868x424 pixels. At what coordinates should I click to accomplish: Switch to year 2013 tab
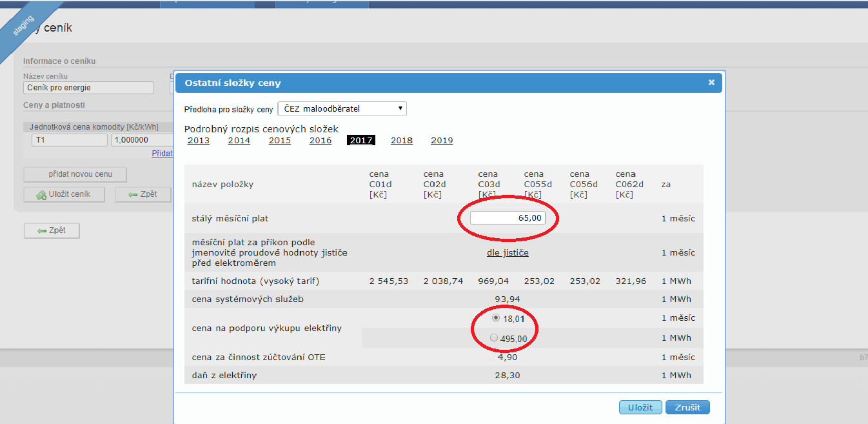tap(198, 141)
